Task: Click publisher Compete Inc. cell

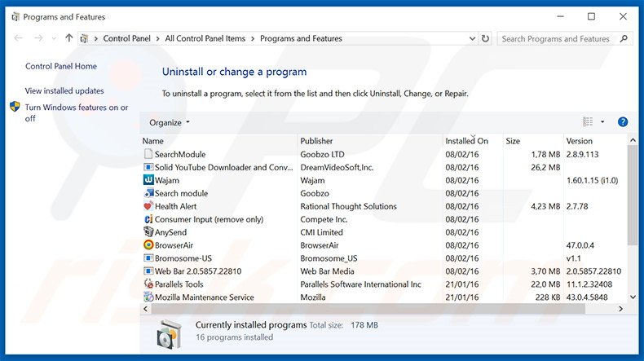Action: (324, 219)
